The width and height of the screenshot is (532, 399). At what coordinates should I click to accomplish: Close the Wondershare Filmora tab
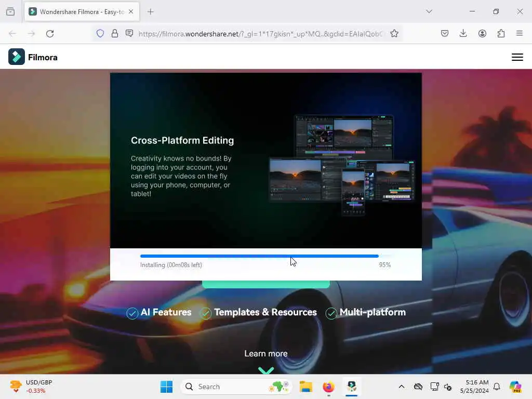(x=131, y=11)
